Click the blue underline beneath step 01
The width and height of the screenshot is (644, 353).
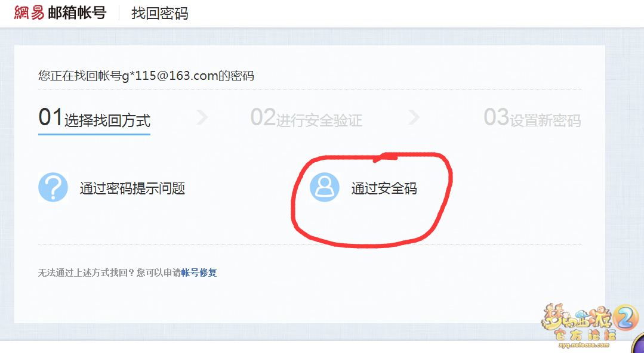94,134
